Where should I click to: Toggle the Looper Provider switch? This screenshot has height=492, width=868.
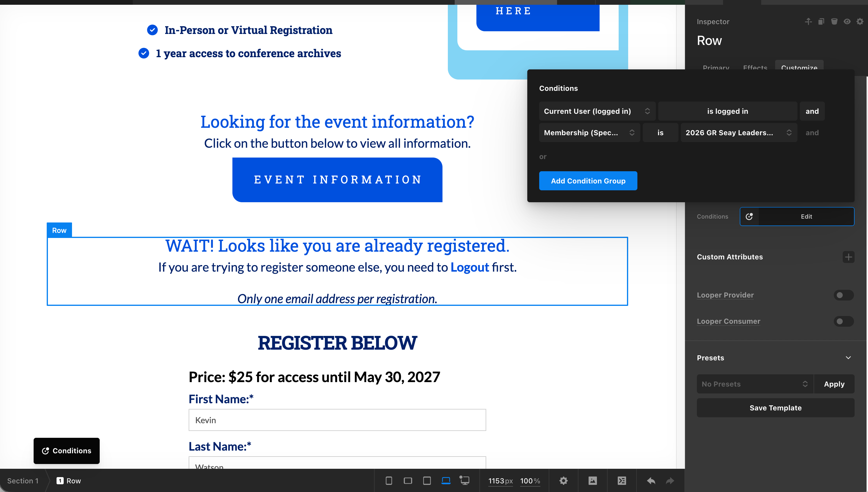click(x=843, y=295)
